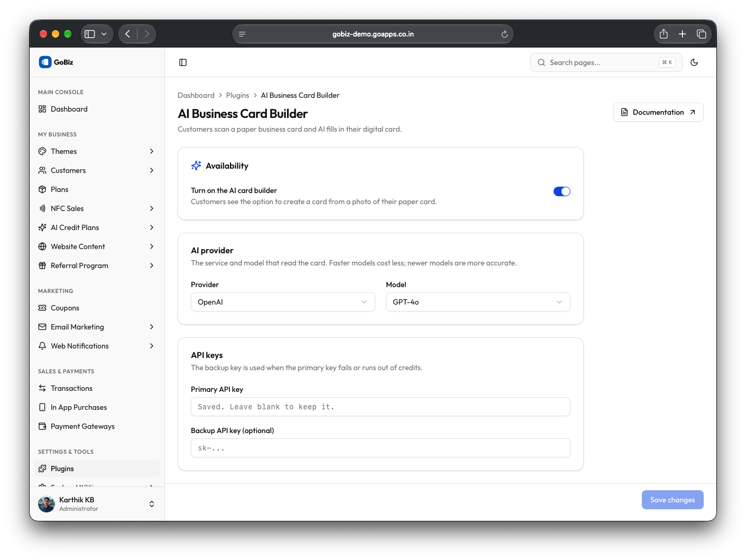Click Safari reader page icon in address bar

click(242, 34)
